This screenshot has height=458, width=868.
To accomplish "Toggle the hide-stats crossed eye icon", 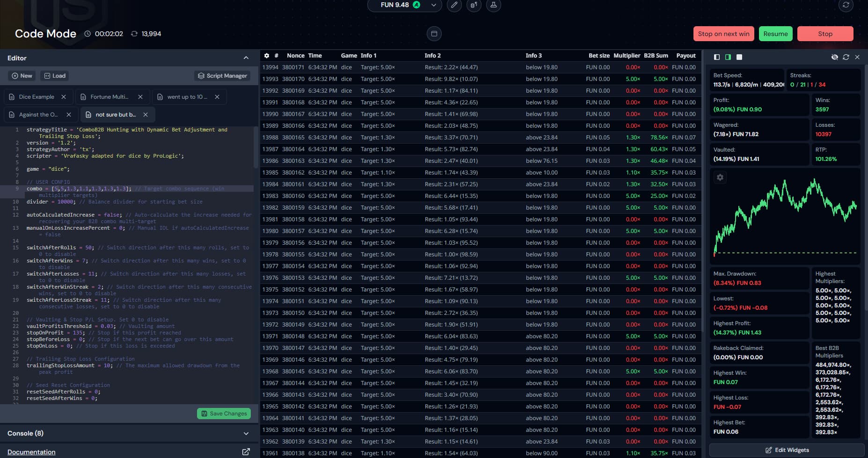I will pos(834,57).
